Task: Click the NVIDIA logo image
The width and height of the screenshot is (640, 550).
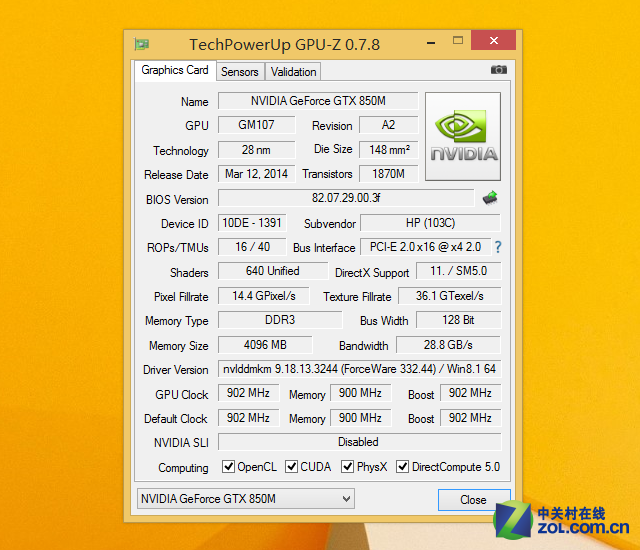Action: [x=463, y=137]
